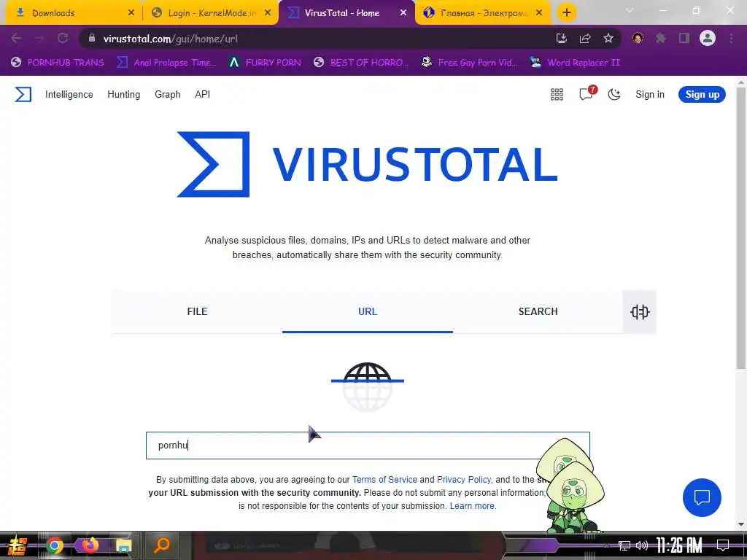Click the monitor icon beside the SEARCH tab

640,312
